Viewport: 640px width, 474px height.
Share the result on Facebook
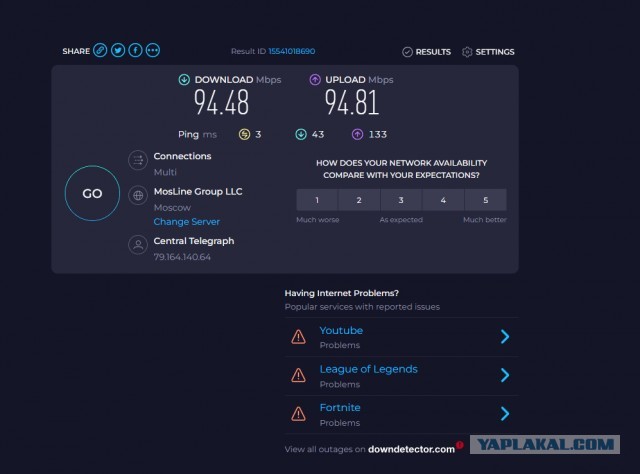click(x=136, y=50)
